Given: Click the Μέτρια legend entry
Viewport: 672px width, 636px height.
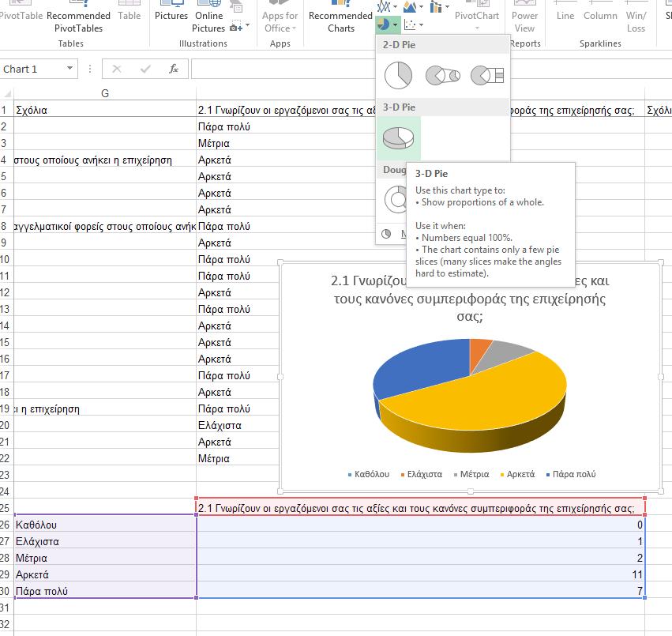Looking at the screenshot, I should pyautogui.click(x=471, y=474).
